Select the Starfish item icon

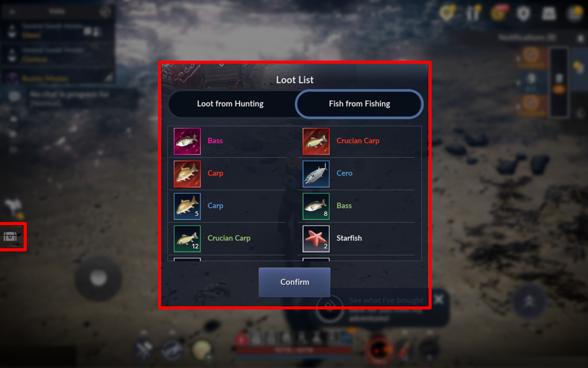pyautogui.click(x=316, y=238)
